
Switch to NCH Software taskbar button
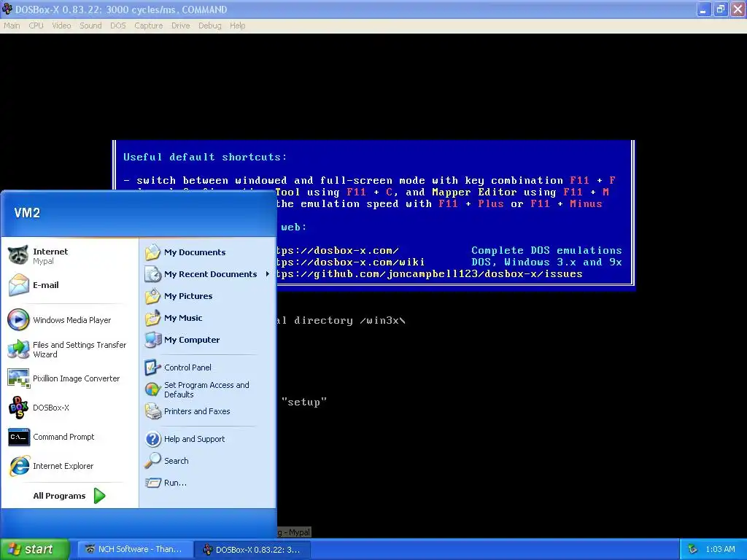tap(135, 550)
